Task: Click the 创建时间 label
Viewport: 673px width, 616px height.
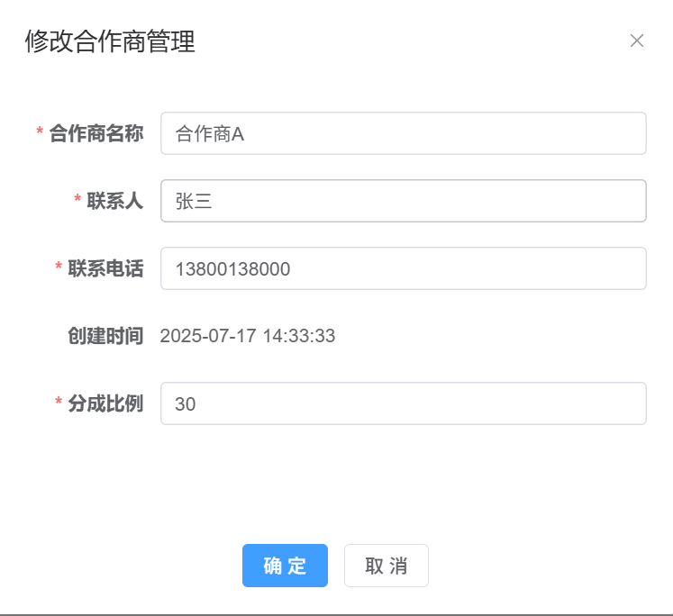Action: point(105,336)
